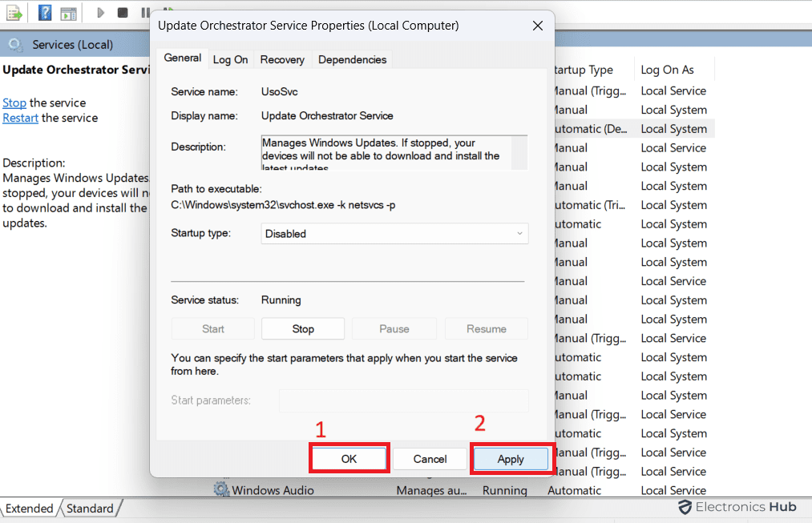Click the Log On As column header
812x523 pixels.
click(x=667, y=70)
